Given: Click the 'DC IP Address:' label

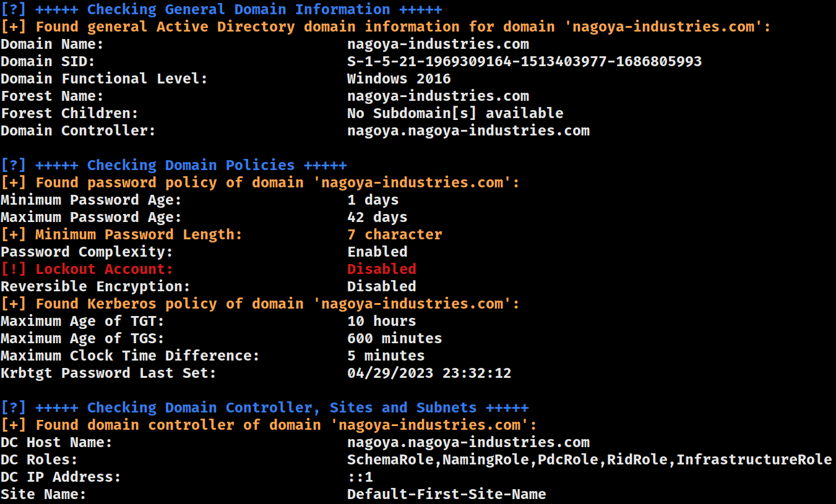Looking at the screenshot, I should pos(61,477).
